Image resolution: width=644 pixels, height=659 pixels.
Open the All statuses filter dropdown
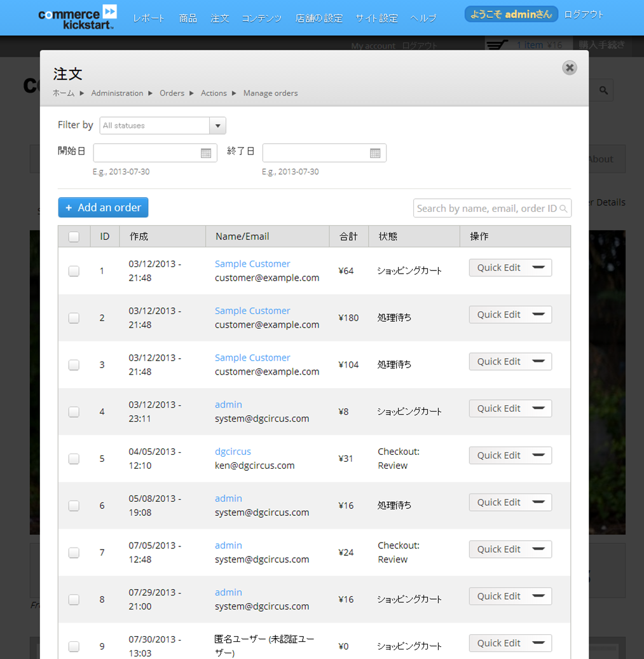pyautogui.click(x=217, y=125)
